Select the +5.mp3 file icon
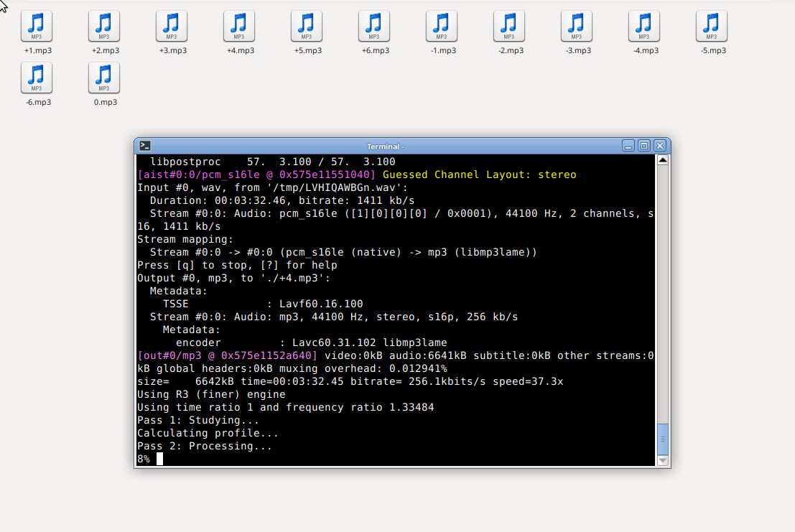 pyautogui.click(x=306, y=27)
